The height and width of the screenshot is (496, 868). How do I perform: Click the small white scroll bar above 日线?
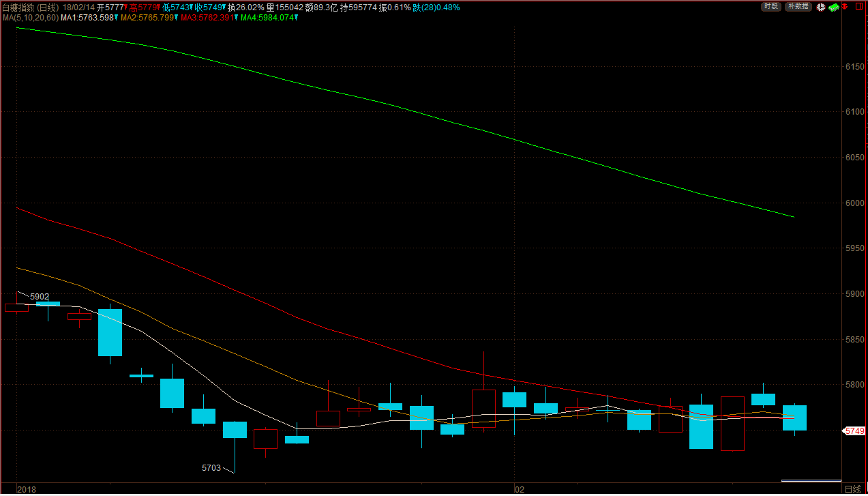click(811, 481)
